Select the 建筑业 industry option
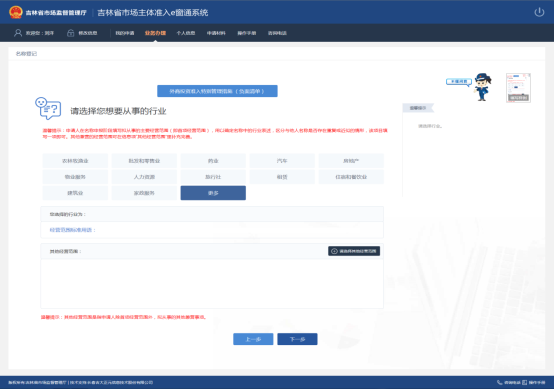The width and height of the screenshot is (554, 390). [x=75, y=193]
